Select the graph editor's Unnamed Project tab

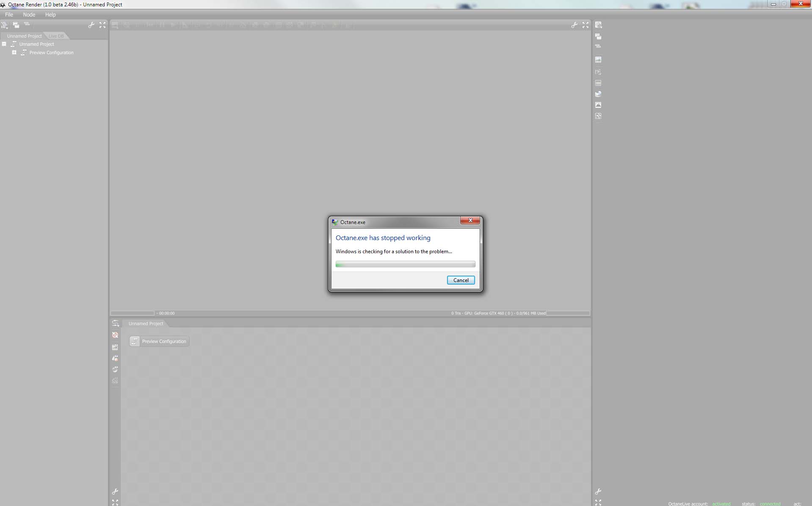146,324
